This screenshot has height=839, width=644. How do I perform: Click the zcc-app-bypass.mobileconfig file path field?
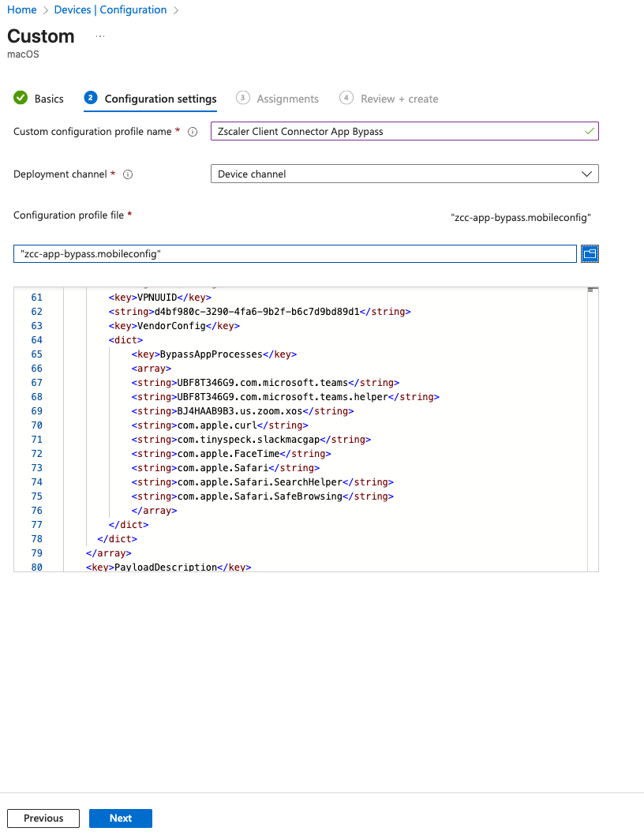click(294, 253)
